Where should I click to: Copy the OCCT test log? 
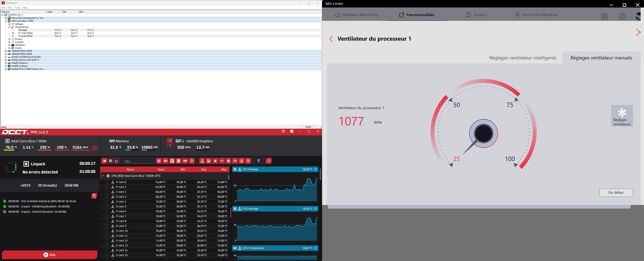94,196
